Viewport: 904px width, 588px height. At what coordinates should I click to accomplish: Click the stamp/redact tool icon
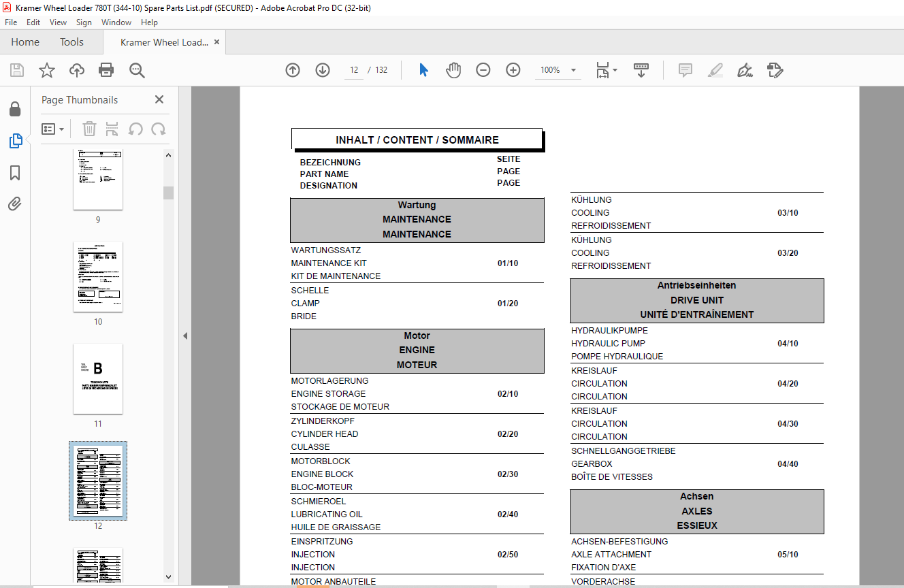pyautogui.click(x=775, y=70)
